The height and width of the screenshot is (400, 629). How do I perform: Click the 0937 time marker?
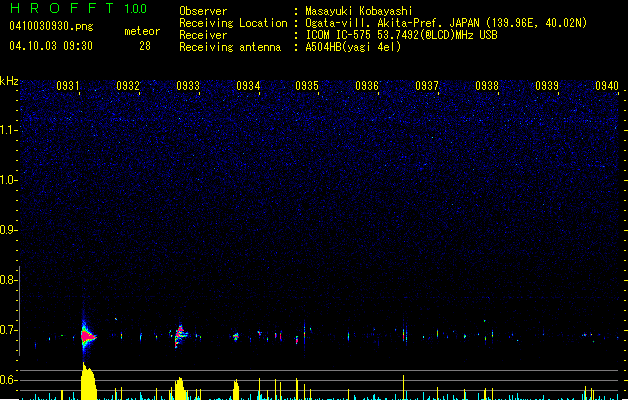[x=427, y=86]
